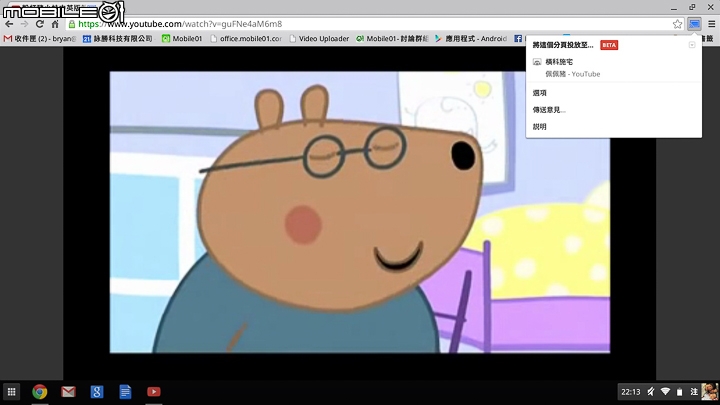The image size is (720, 405).
Task: Choose 傳送意見 in the cast popup
Action: 549,110
